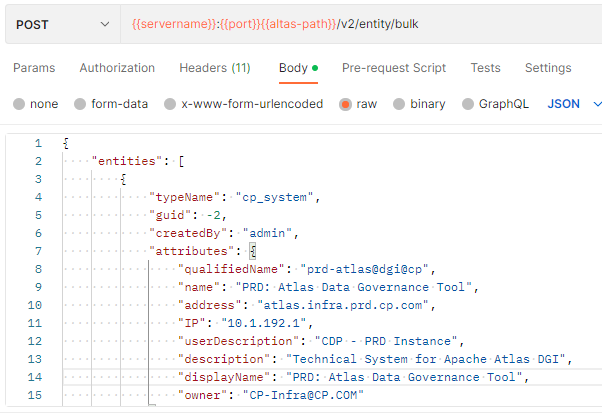Select the Body tab
Image resolution: width=602 pixels, height=416 pixels.
[298, 68]
